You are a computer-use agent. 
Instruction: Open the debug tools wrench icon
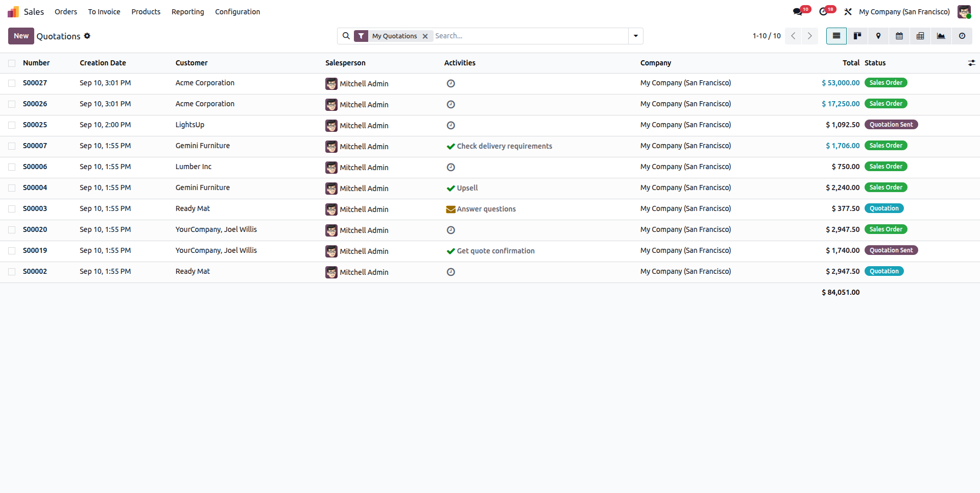(848, 12)
